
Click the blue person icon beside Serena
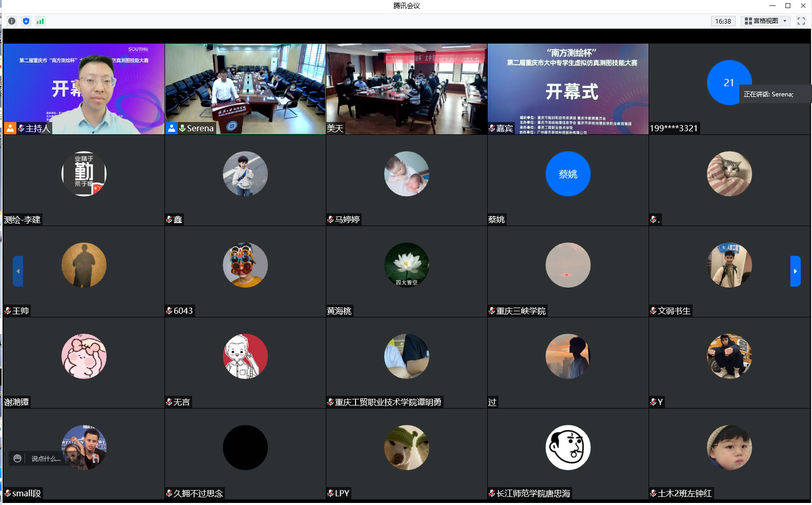(x=172, y=128)
